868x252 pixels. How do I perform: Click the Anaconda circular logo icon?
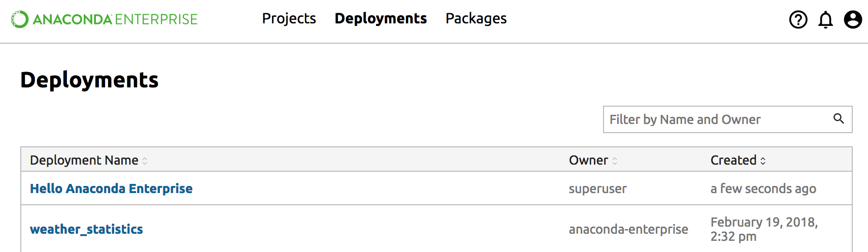click(x=20, y=19)
